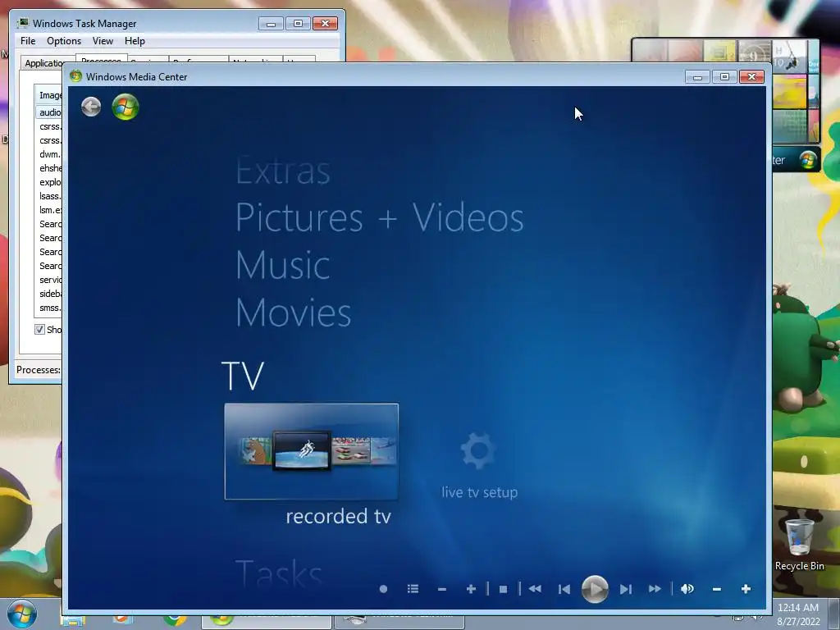Click the Task Manager title bar icon
The image size is (840, 630).
pos(22,23)
